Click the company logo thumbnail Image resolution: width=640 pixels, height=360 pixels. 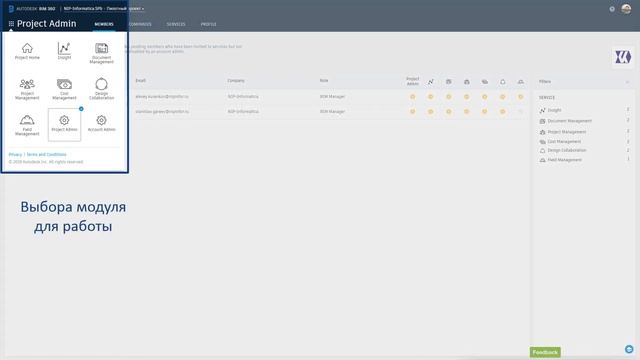[x=623, y=57]
